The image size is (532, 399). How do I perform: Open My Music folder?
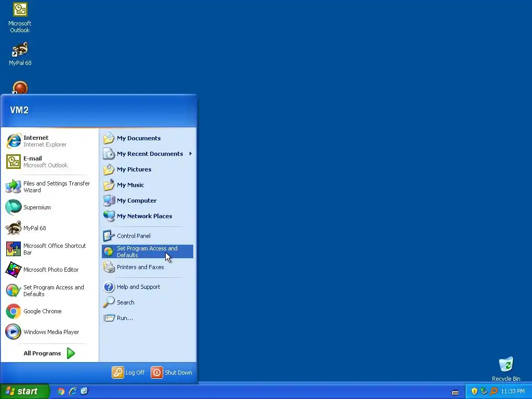click(147, 185)
